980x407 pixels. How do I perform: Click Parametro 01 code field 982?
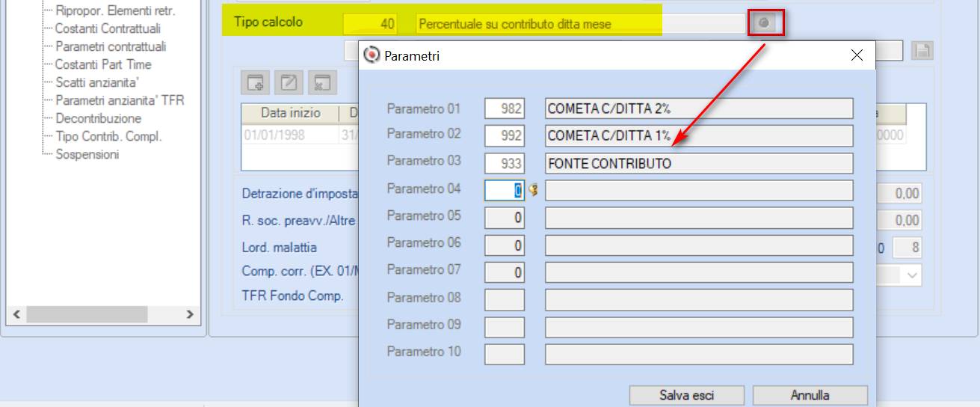(x=505, y=108)
